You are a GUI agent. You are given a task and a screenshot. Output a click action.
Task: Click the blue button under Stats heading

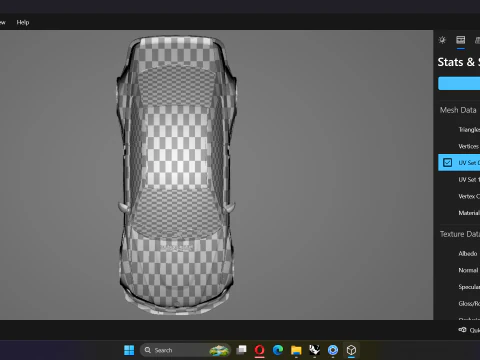tap(459, 83)
